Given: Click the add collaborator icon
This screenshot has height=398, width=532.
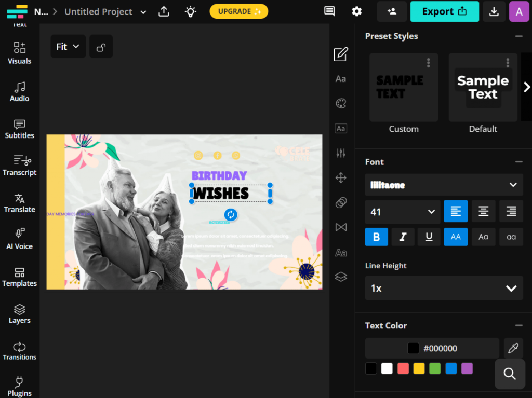Looking at the screenshot, I should click(x=392, y=11).
